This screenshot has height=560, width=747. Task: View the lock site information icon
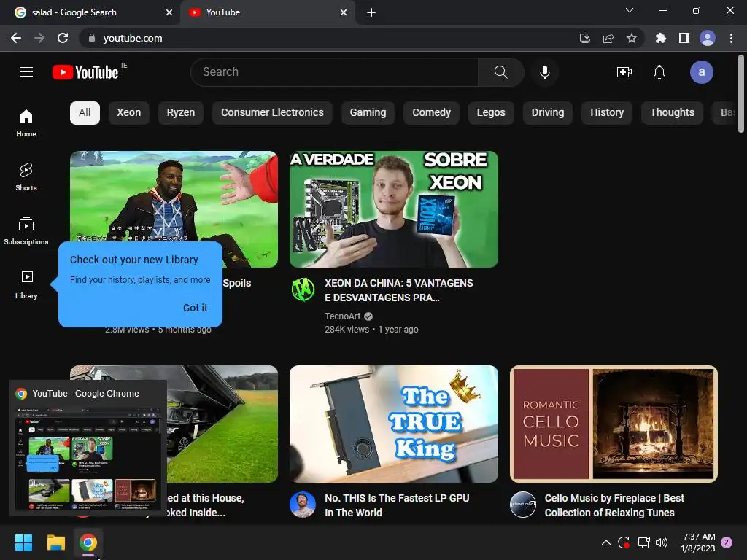click(x=92, y=38)
